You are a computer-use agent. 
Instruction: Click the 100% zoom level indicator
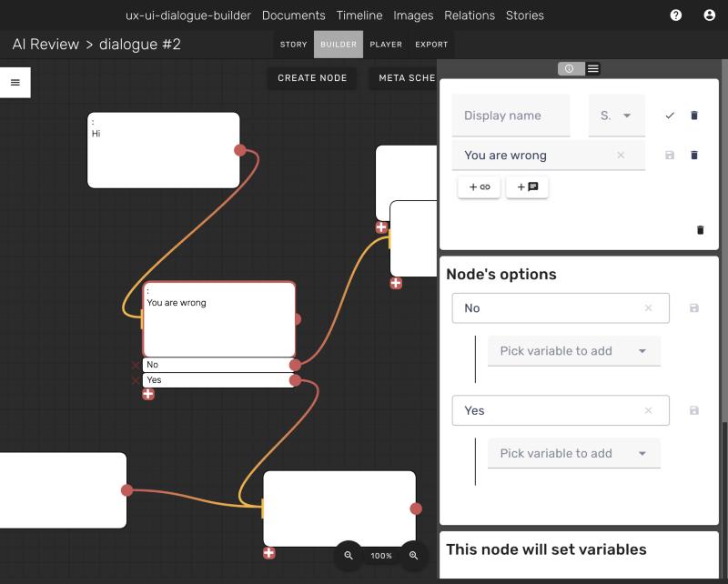pyautogui.click(x=381, y=556)
